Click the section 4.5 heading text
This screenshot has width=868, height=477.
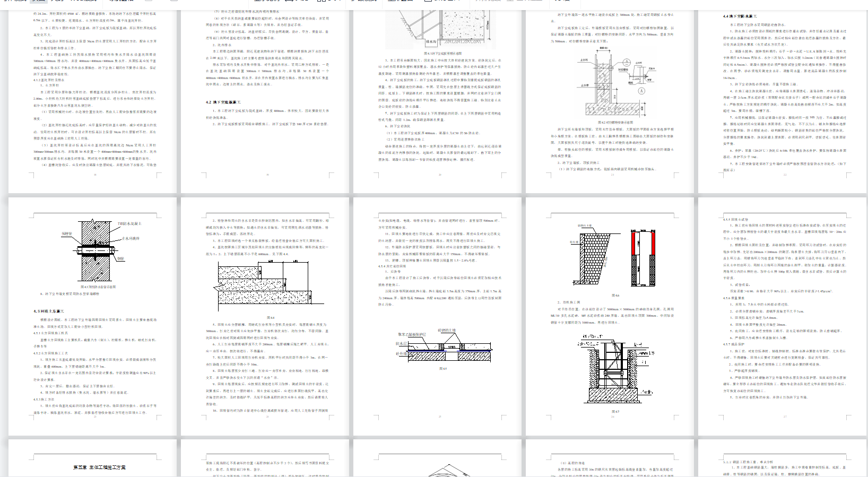coord(49,311)
